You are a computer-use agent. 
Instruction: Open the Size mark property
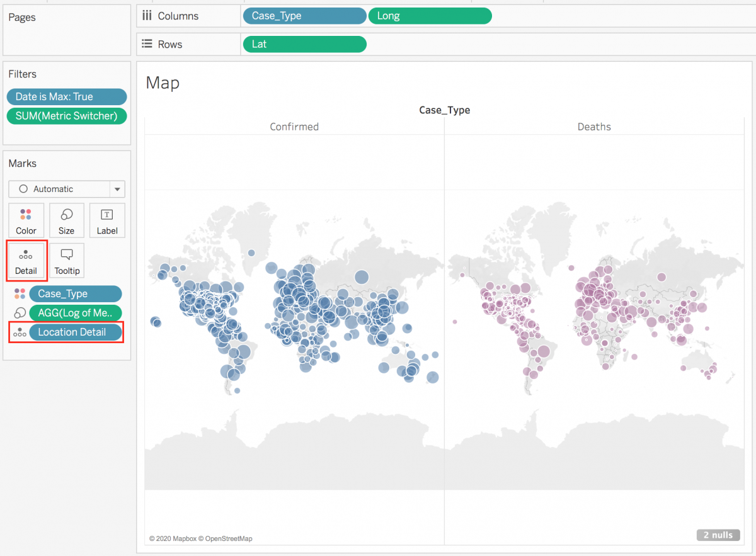[x=67, y=220]
